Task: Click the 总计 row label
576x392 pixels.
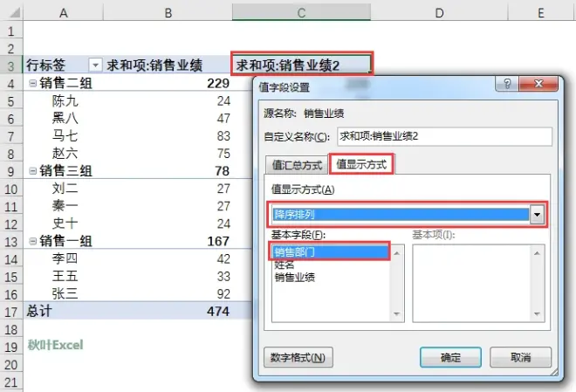Action: point(39,311)
